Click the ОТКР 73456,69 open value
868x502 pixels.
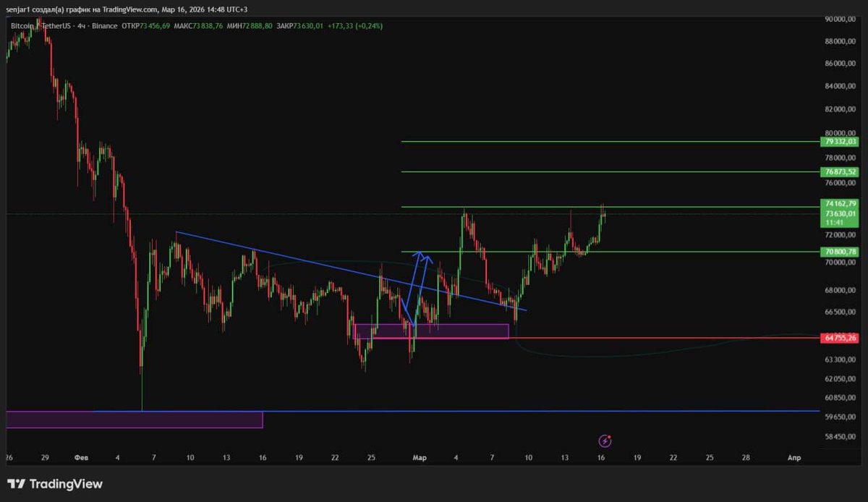pyautogui.click(x=146, y=25)
